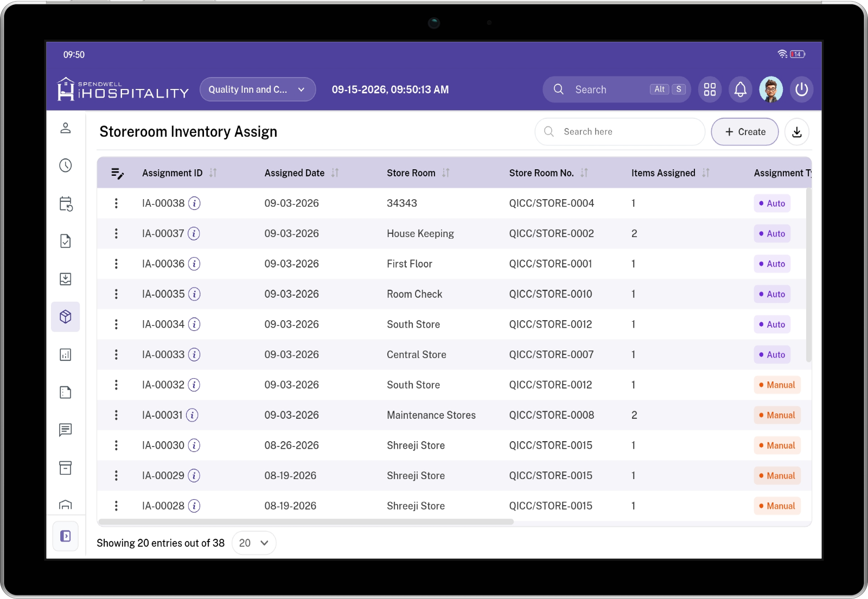Open the 20 entries per page dropdown
Screen dimensions: 868x599
(x=254, y=543)
